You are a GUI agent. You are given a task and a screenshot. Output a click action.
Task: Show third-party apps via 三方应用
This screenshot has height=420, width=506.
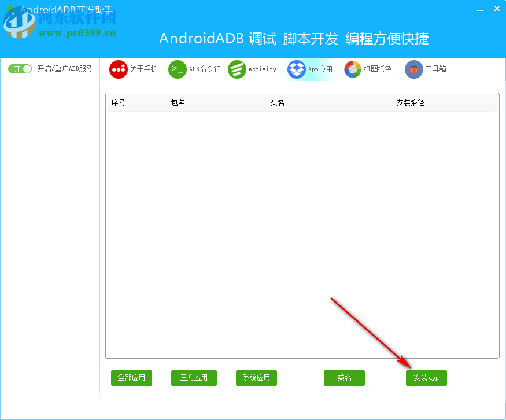point(194,378)
